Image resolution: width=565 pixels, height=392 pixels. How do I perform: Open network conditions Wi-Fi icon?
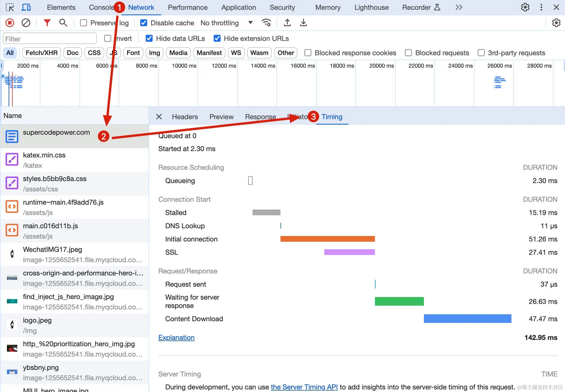point(266,23)
